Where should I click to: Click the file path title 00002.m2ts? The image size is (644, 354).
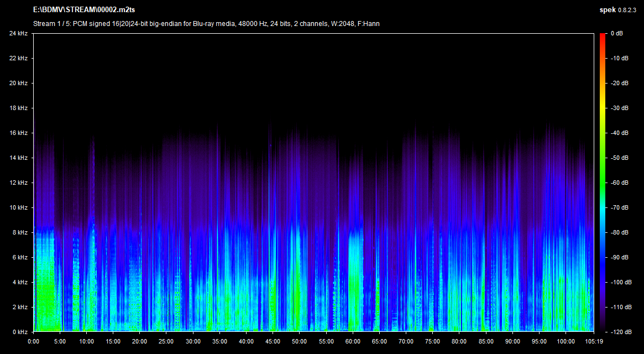(85, 11)
